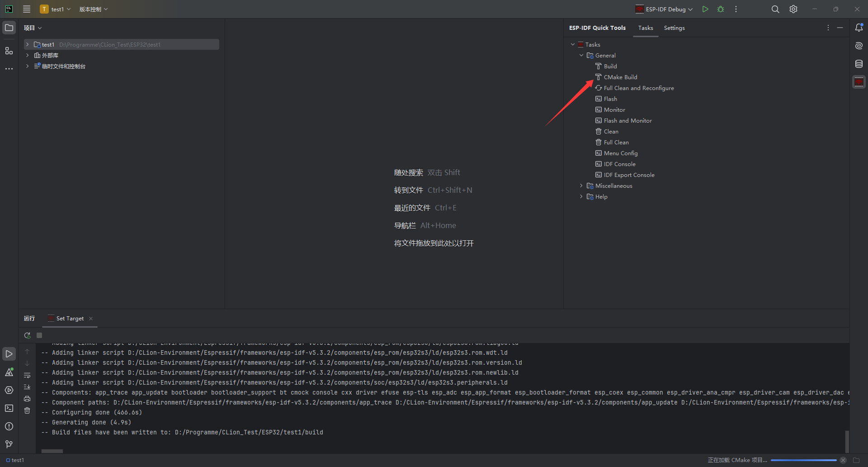Stop the running Set Target process

click(39, 335)
